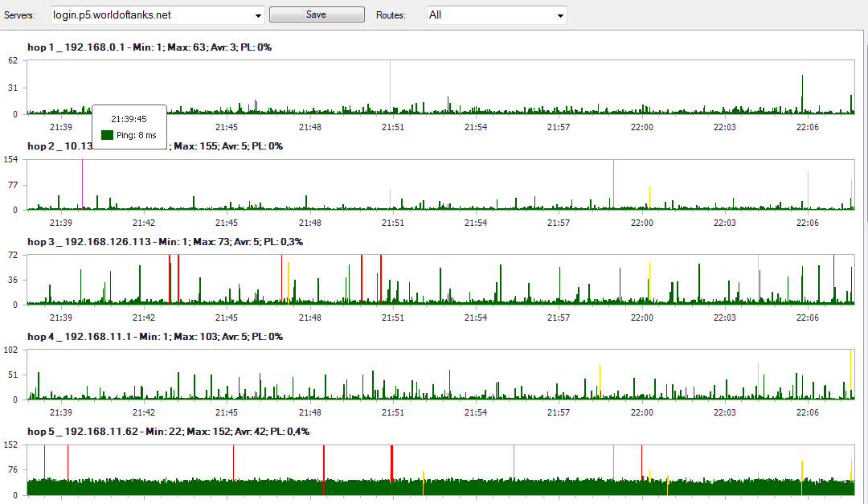This screenshot has width=868, height=504.
Task: Click the magenta spike in hop 2 chart
Action: (82, 183)
